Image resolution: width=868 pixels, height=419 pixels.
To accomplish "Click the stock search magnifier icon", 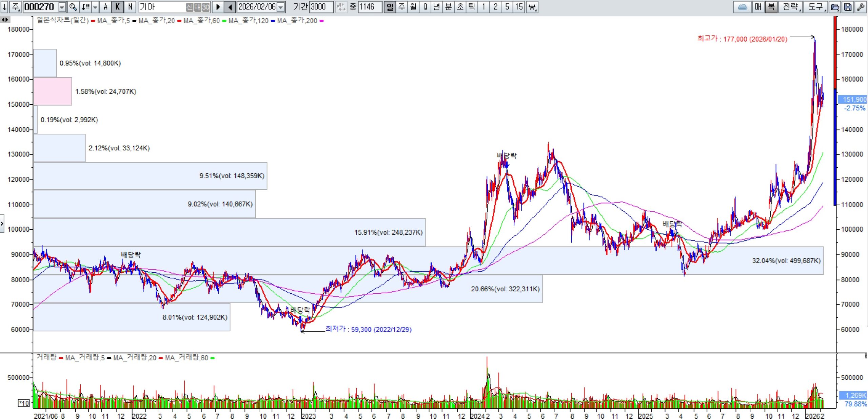I will coord(73,7).
